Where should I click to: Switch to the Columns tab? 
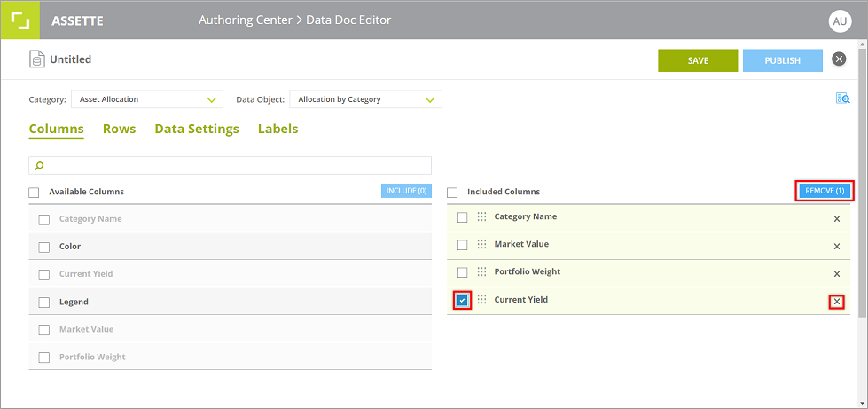click(x=57, y=130)
